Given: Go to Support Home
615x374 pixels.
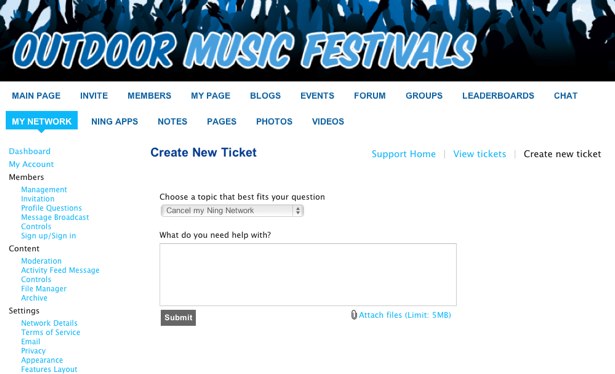Looking at the screenshot, I should [x=403, y=154].
